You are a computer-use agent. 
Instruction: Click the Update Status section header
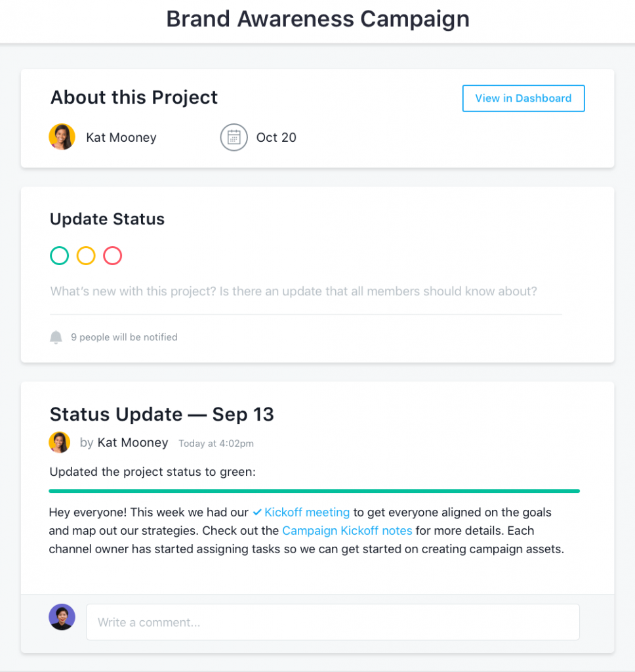click(x=107, y=219)
